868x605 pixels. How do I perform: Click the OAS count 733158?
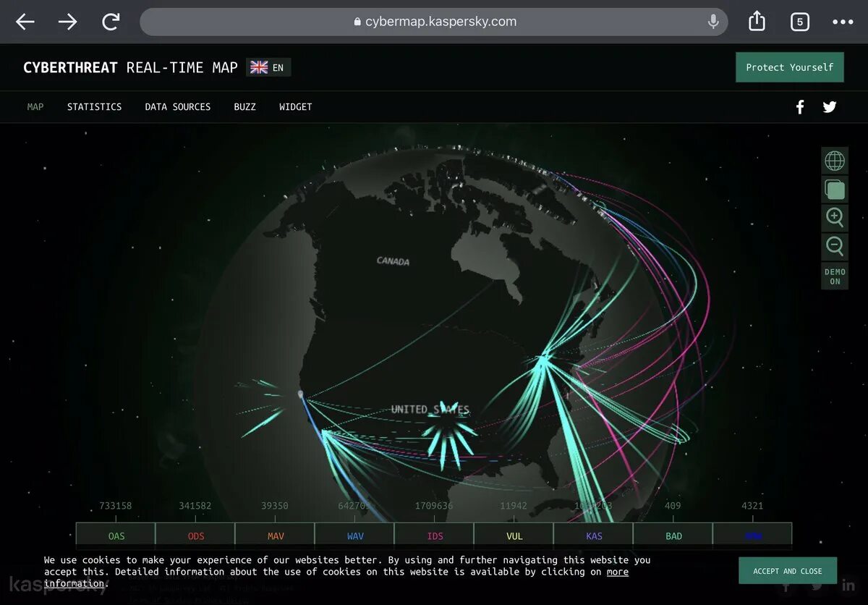116,506
